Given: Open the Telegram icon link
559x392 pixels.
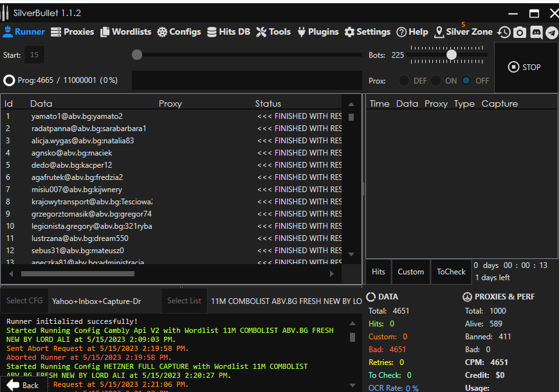Looking at the screenshot, I should (551, 32).
